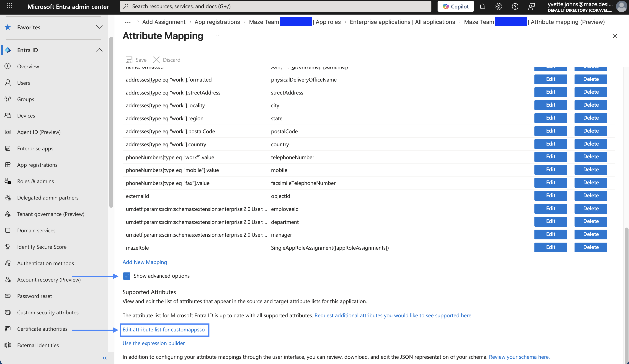The image size is (629, 364).
Task: Open the feedback icon in header
Action: [531, 6]
